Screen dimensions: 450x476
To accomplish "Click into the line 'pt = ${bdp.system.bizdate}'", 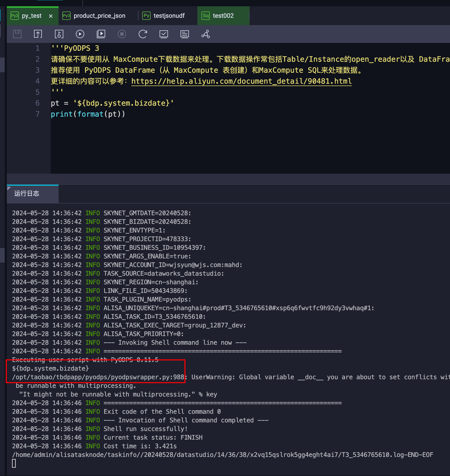I will click(x=112, y=103).
